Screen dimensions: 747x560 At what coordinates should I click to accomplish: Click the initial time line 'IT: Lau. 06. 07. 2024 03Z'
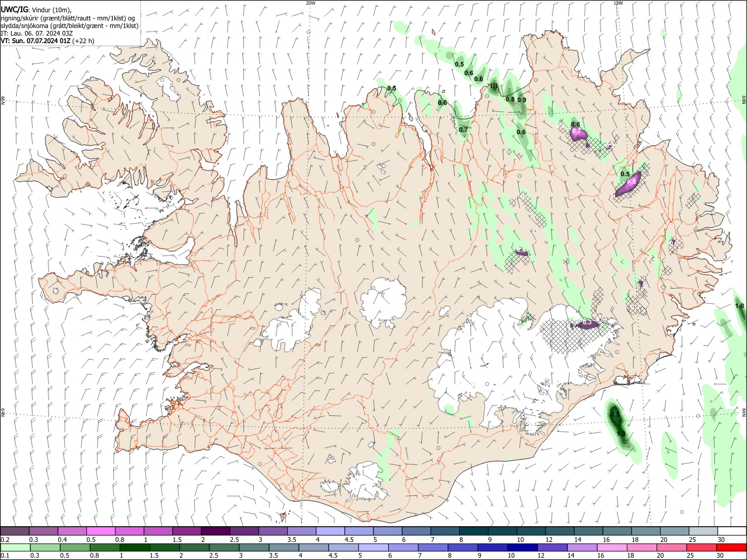pos(36,33)
